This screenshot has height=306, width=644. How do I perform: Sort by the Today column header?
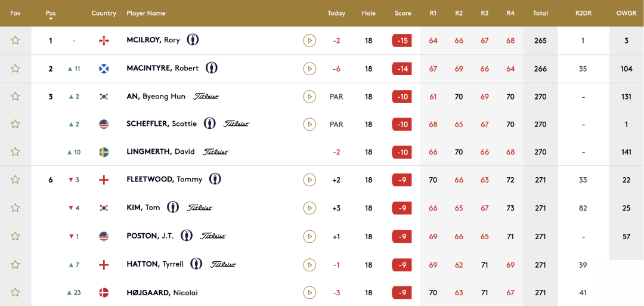[336, 13]
